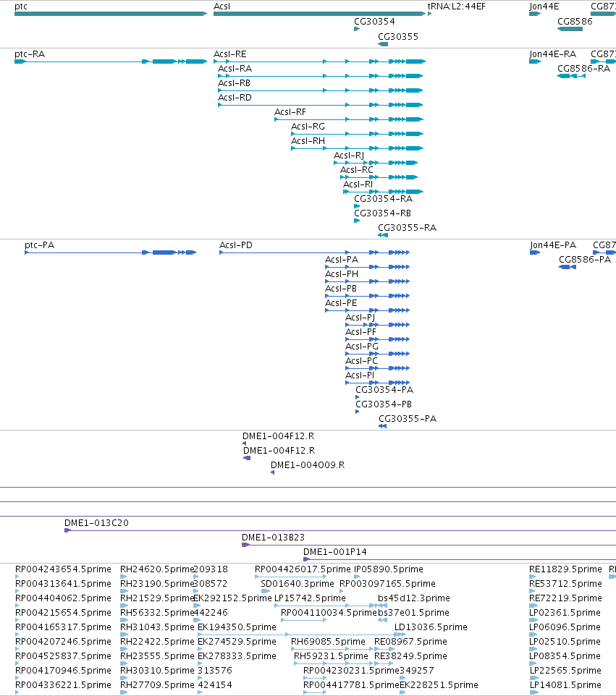Click the Acsl-PC protein label
Image resolution: width=616 pixels, height=696 pixels.
click(361, 361)
